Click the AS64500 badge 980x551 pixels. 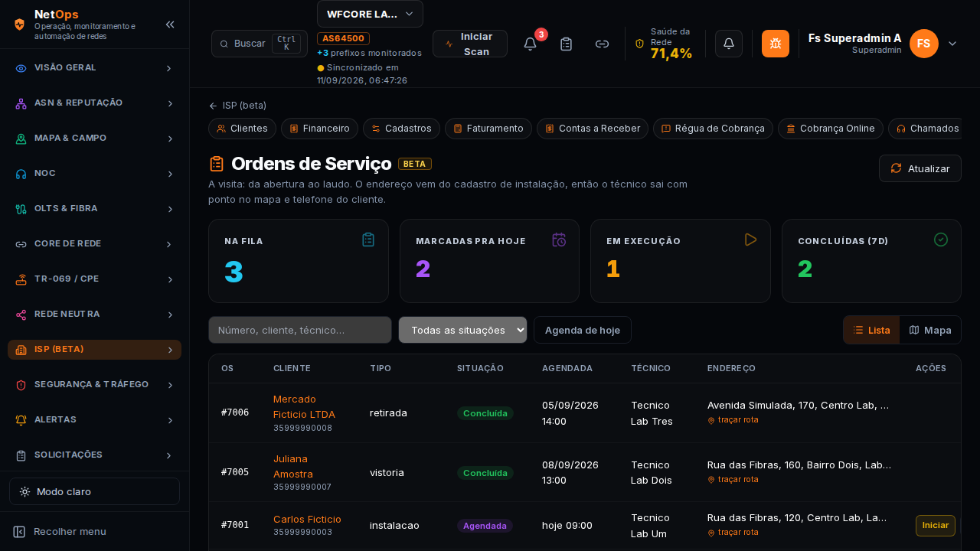343,38
